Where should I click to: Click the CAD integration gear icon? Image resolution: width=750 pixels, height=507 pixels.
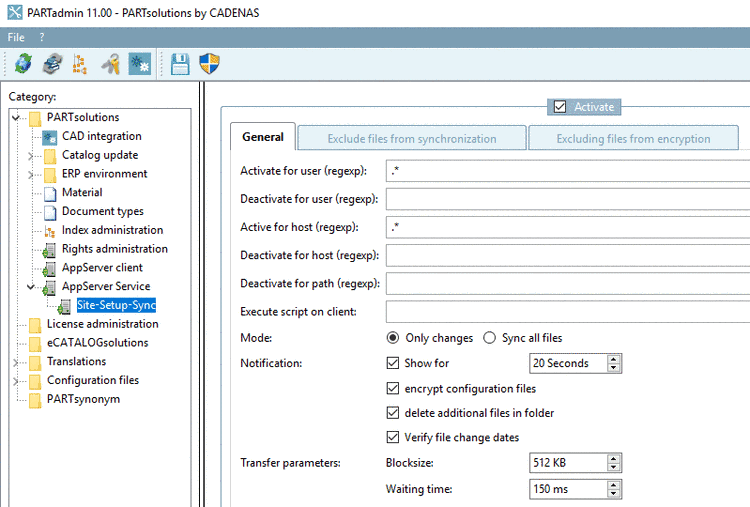click(50, 137)
